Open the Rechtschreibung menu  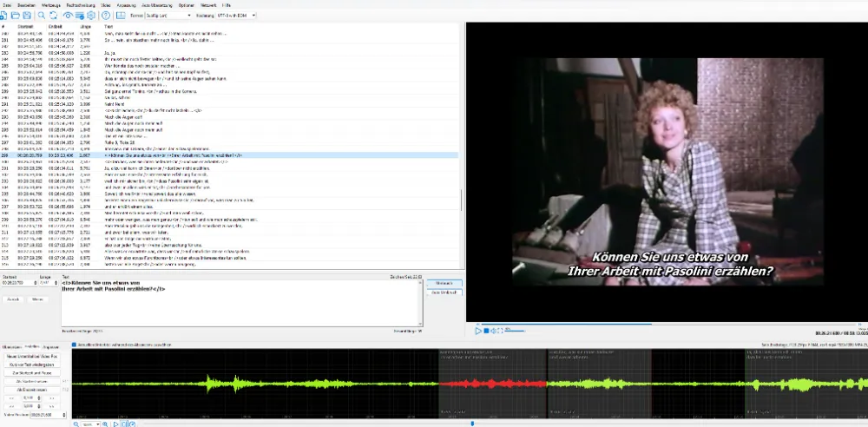point(81,4)
